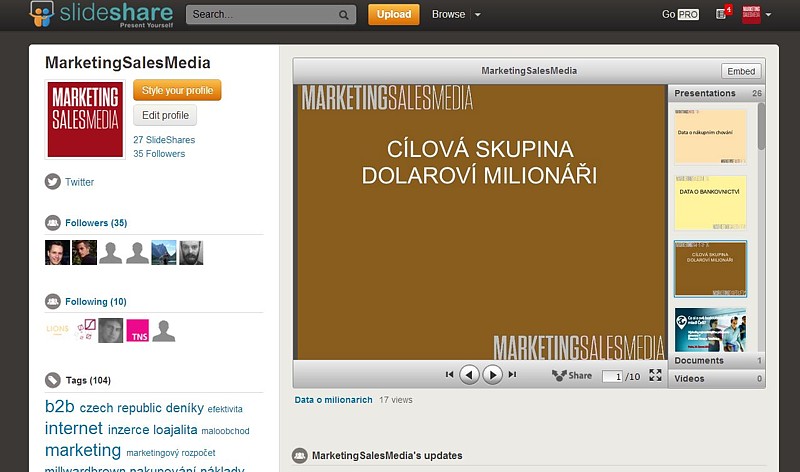The height and width of the screenshot is (472, 800).
Task: Click the grayscale face following avatar
Action: pyautogui.click(x=111, y=330)
